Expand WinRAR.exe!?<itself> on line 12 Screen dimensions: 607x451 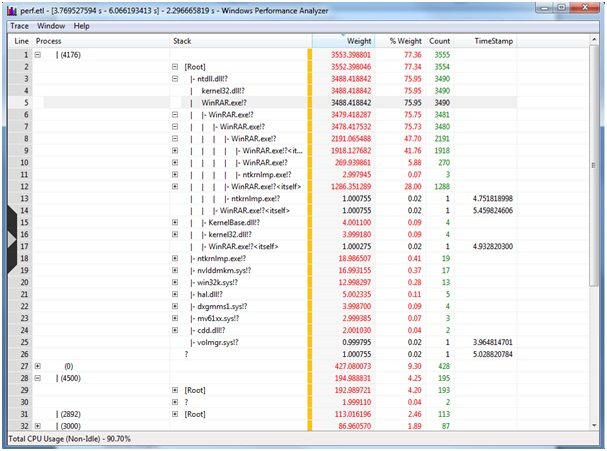click(175, 187)
